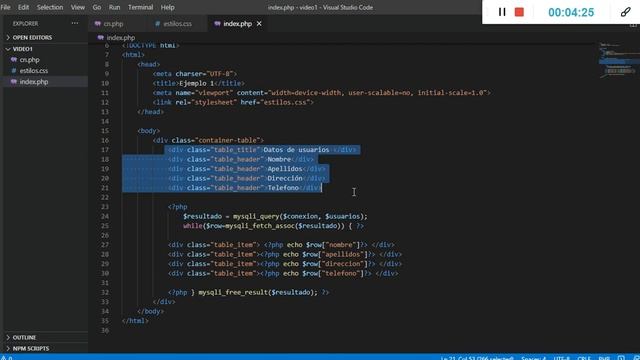Viewport: 640px width, 360px height.
Task: Click the Ln 21, Col 53 status entry
Action: 477,358
